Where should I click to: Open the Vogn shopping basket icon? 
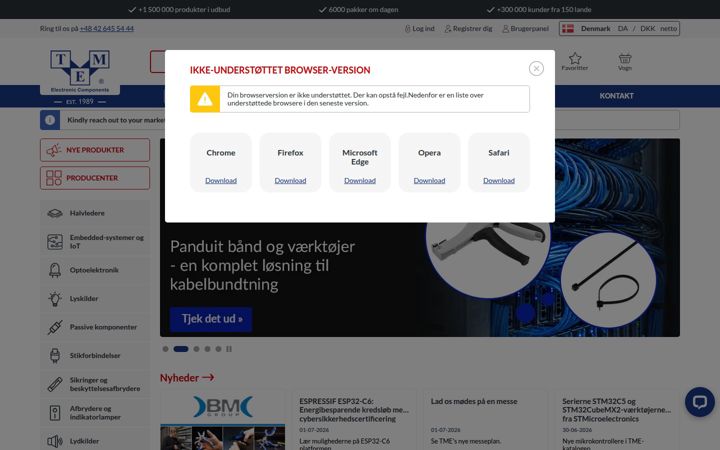click(625, 61)
